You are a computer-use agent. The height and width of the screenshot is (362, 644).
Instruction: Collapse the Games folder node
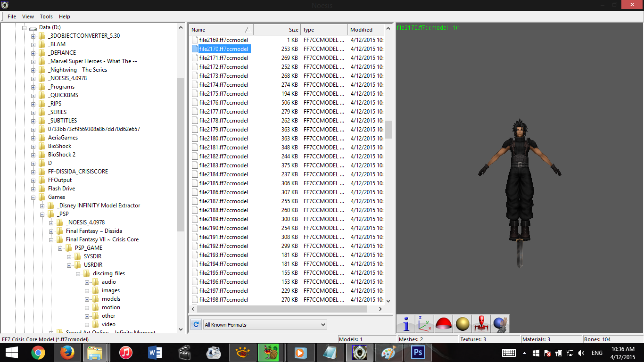click(x=33, y=197)
